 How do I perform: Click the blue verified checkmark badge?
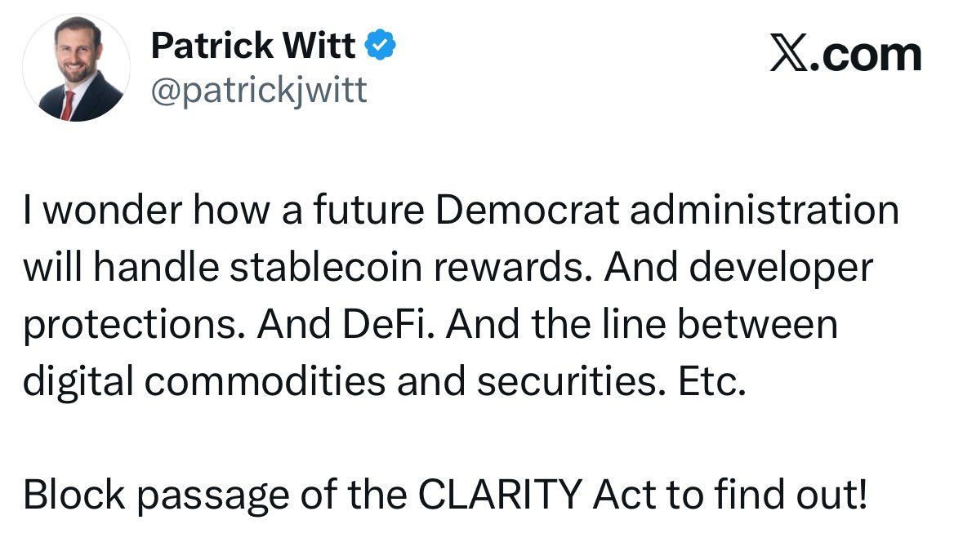(381, 44)
